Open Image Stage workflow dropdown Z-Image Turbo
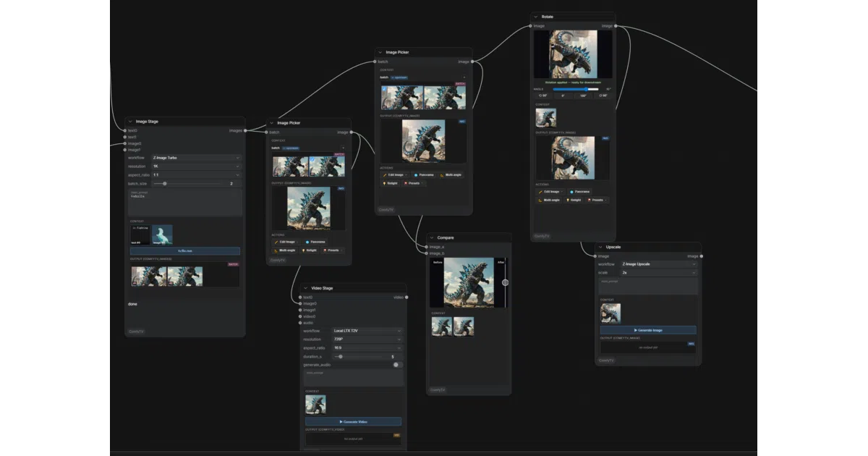The image size is (868, 456). (196, 157)
